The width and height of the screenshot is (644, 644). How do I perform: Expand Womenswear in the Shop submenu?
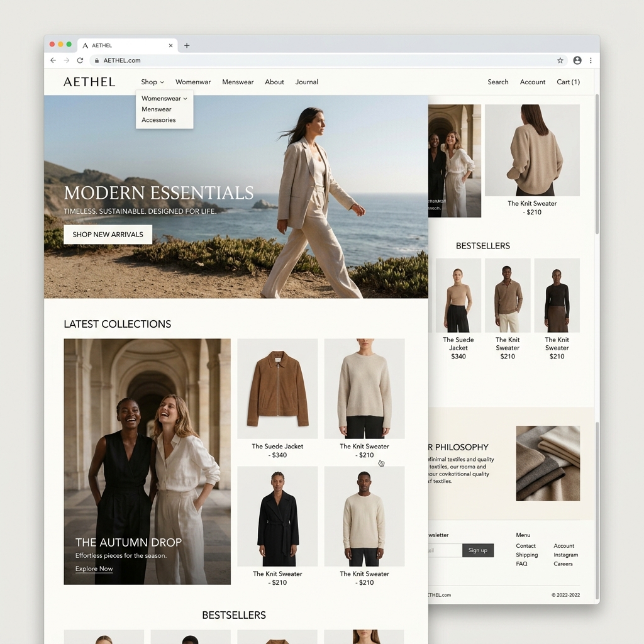[x=164, y=99]
